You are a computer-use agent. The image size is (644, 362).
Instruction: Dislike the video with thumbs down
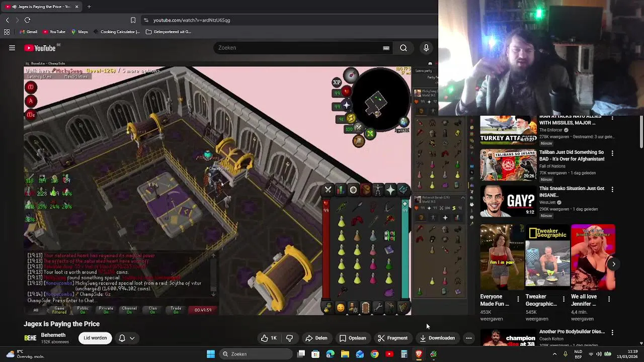click(x=290, y=338)
